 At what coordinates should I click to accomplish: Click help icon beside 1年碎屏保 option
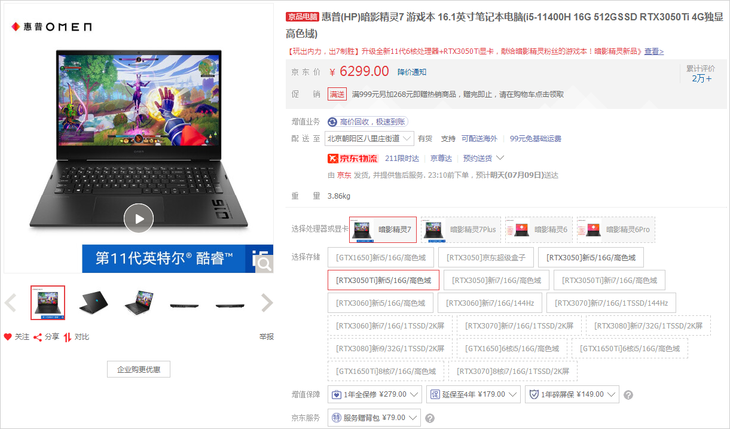pyautogui.click(x=627, y=395)
